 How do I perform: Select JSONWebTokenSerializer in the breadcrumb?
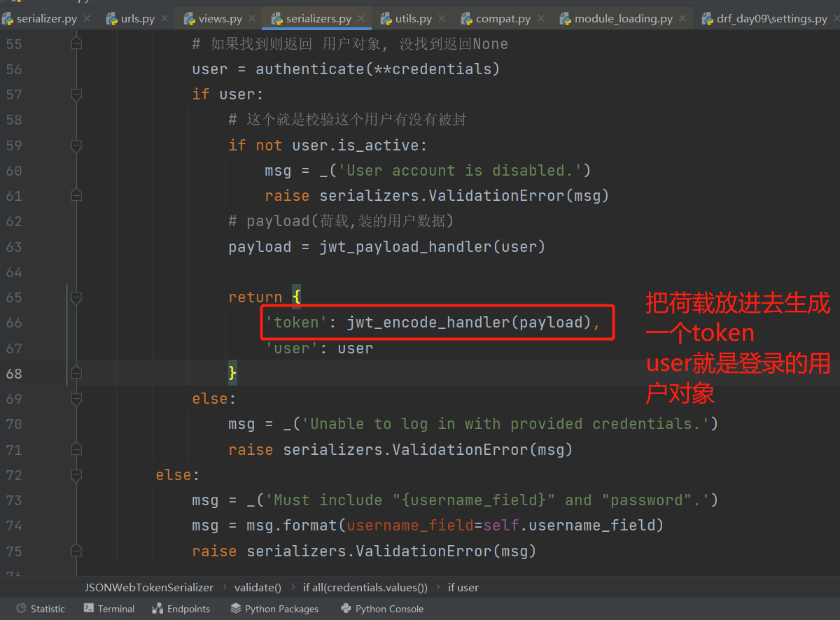click(149, 587)
